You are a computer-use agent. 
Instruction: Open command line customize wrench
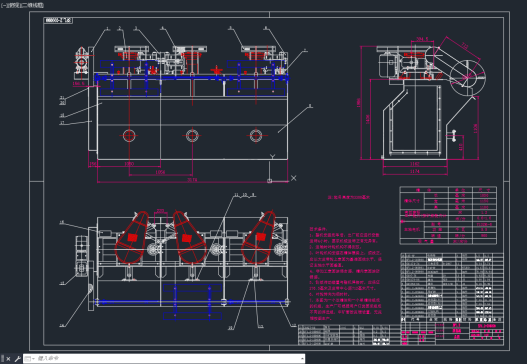[17, 359]
